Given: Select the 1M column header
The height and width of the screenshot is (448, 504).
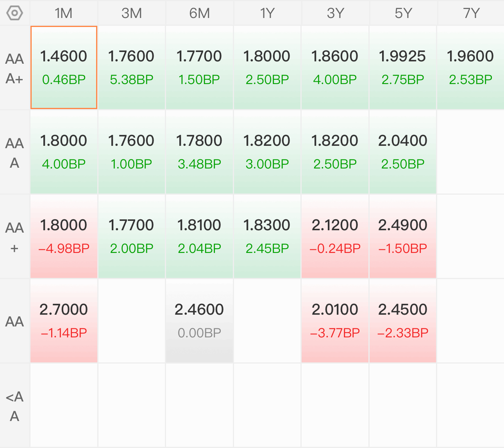Looking at the screenshot, I should tap(64, 13).
